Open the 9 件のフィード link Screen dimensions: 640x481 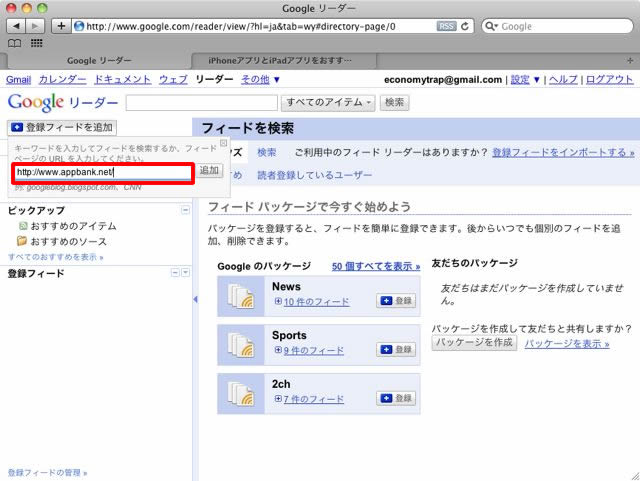pyautogui.click(x=313, y=350)
